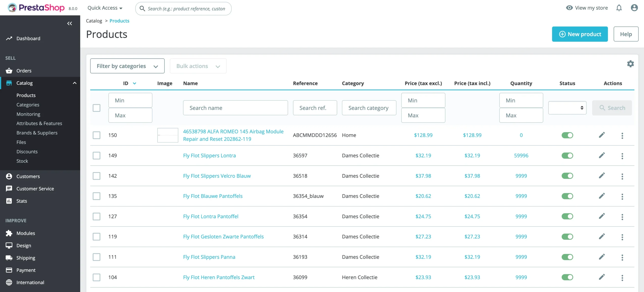Select checkbox for product 150
This screenshot has width=644, height=292.
[x=97, y=135]
